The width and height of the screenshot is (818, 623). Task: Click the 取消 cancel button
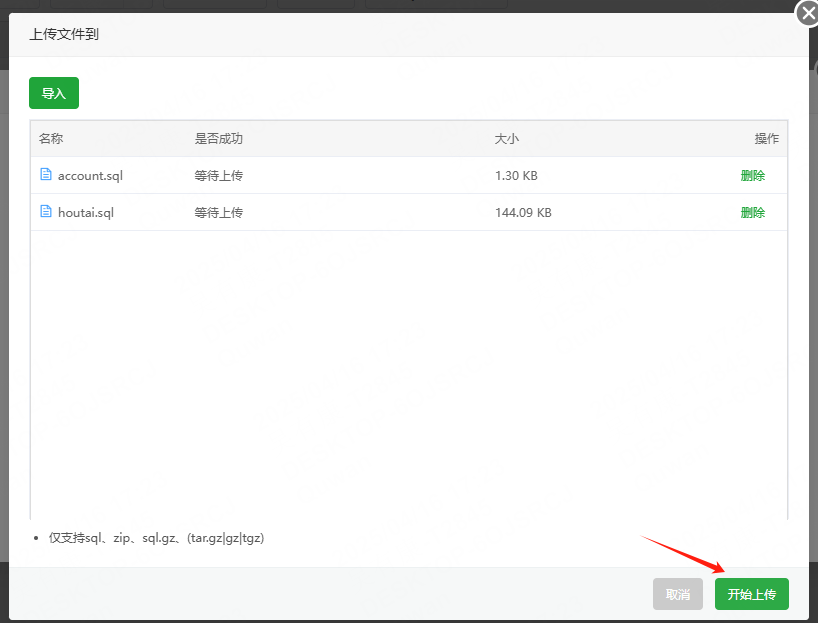point(677,593)
